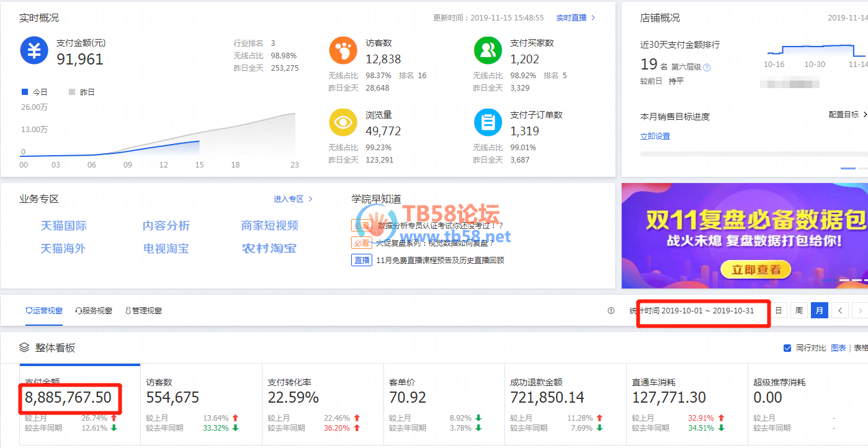
Task: Toggle the 同行对比 checkbox
Action: pos(787,348)
